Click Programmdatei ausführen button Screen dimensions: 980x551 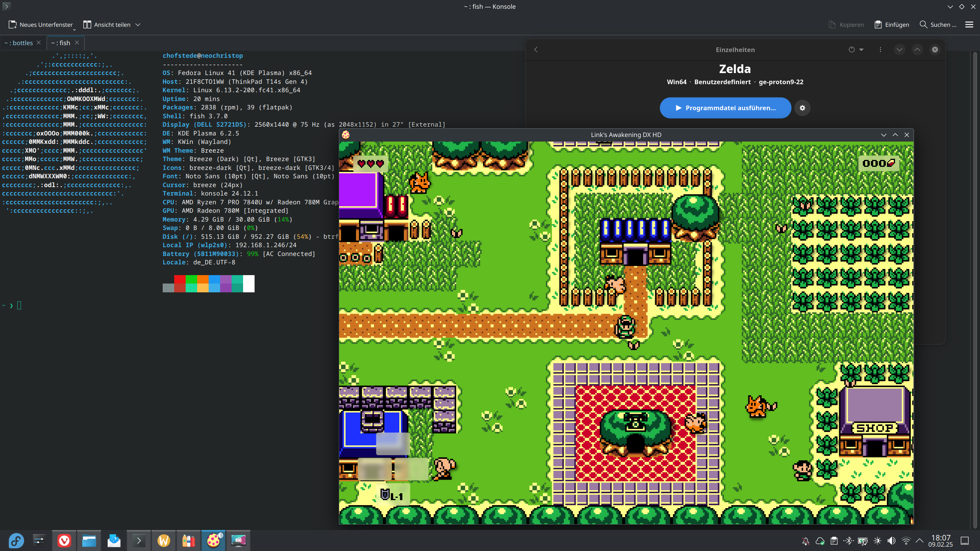pyautogui.click(x=725, y=108)
